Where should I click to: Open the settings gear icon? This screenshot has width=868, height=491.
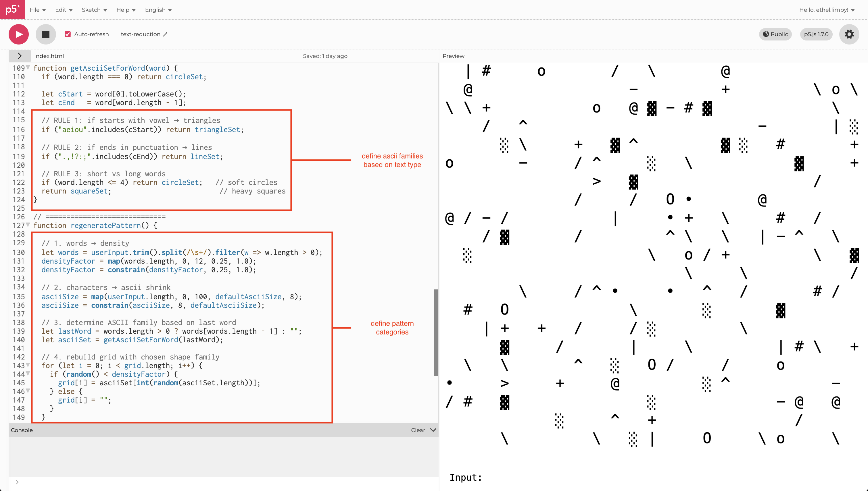pos(849,34)
